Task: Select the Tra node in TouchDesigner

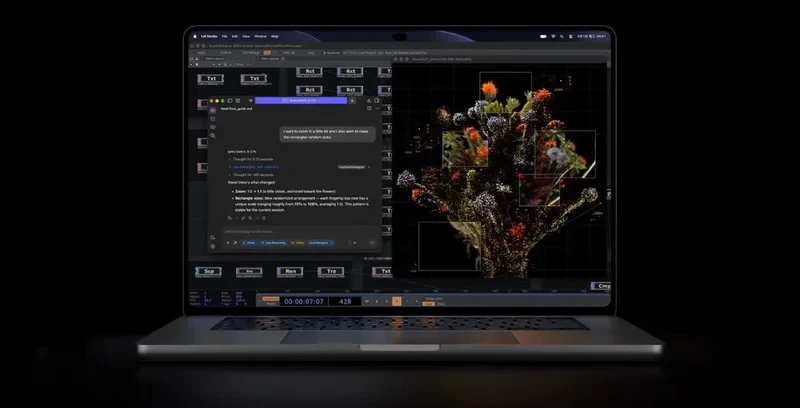Action: pyautogui.click(x=331, y=271)
